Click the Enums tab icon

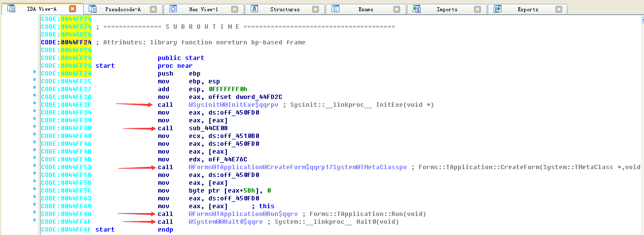click(335, 9)
